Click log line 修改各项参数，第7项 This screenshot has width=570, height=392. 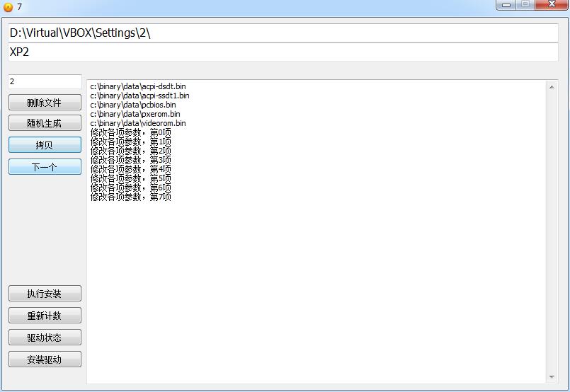tap(130, 197)
